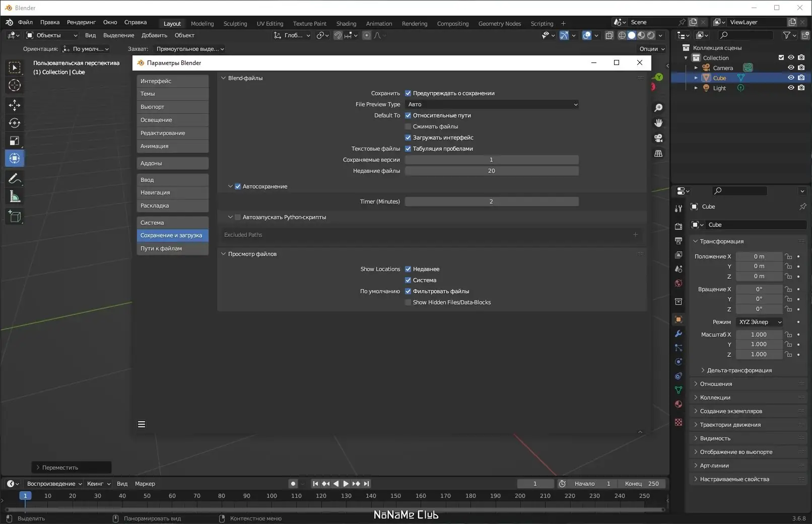Disable the 'Автосохранение' checkbox
This screenshot has height=524, width=812.
[x=238, y=186]
